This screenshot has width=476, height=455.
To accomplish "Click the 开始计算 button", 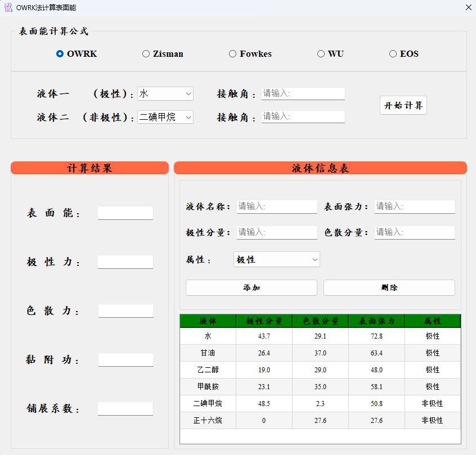I will pos(403,105).
